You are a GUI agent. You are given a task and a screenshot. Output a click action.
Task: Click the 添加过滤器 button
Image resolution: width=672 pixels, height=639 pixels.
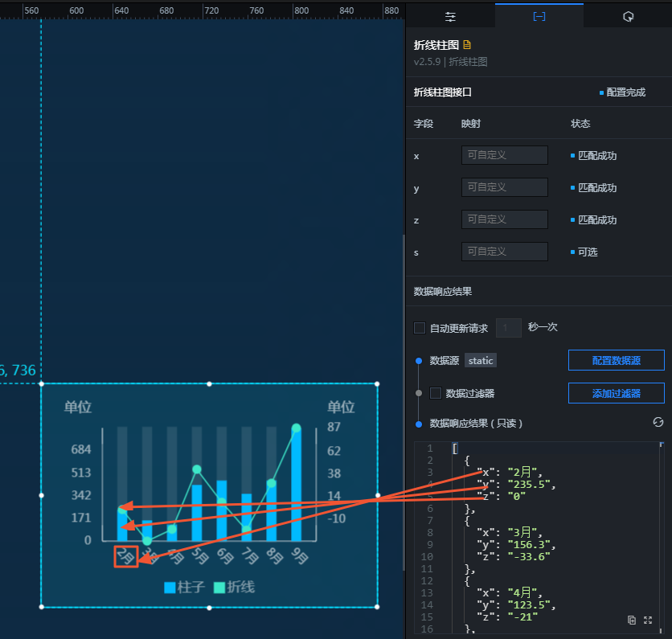click(617, 393)
